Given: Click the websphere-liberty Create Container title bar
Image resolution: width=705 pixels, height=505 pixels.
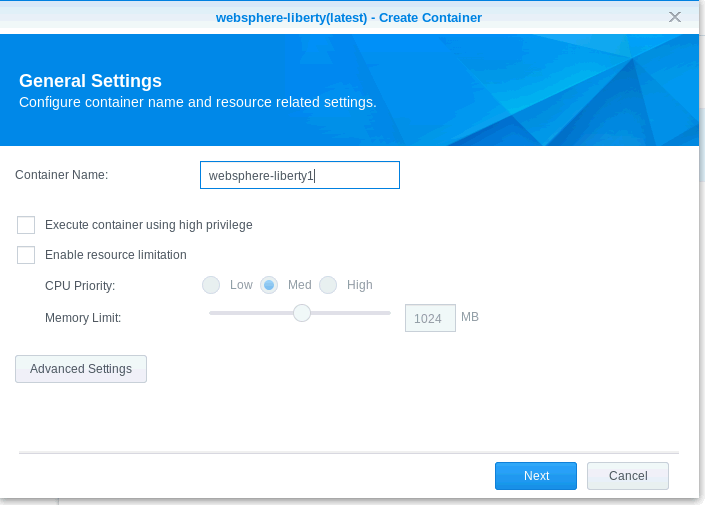Looking at the screenshot, I should pos(348,17).
